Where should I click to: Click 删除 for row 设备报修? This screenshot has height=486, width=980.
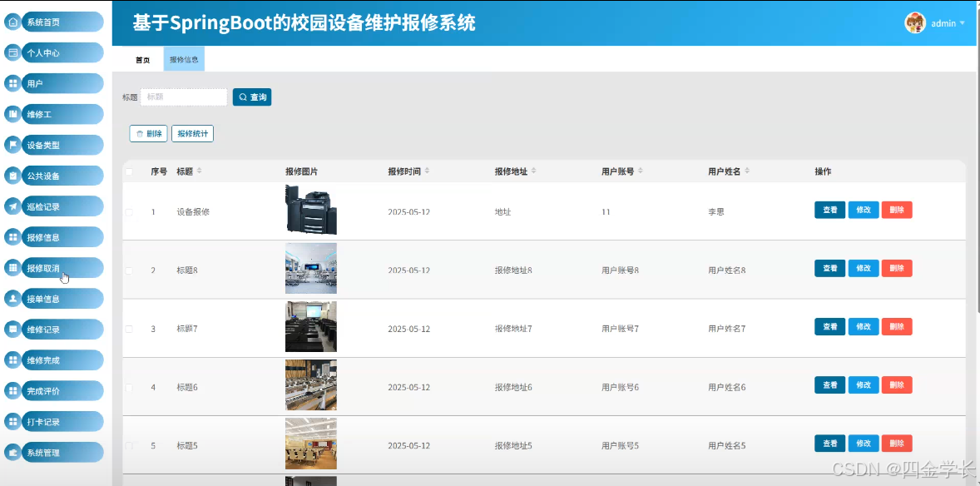click(x=897, y=210)
